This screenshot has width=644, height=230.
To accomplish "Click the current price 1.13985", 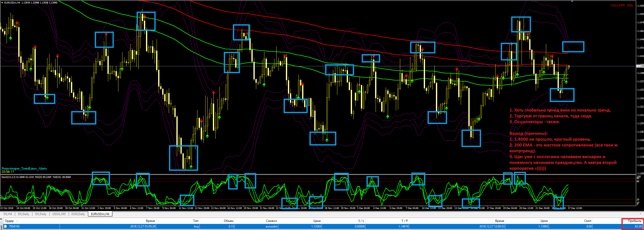I will tap(543, 226).
